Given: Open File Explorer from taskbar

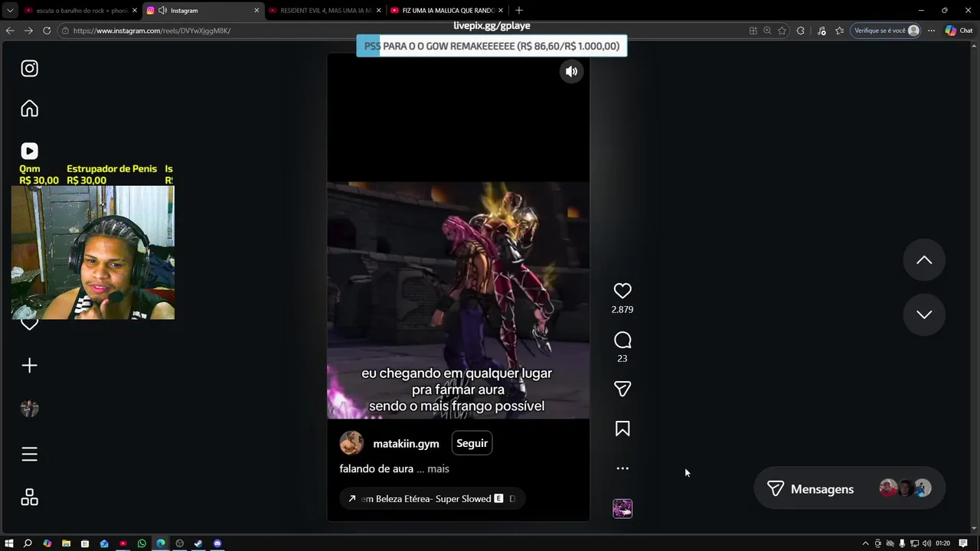Looking at the screenshot, I should (x=66, y=543).
